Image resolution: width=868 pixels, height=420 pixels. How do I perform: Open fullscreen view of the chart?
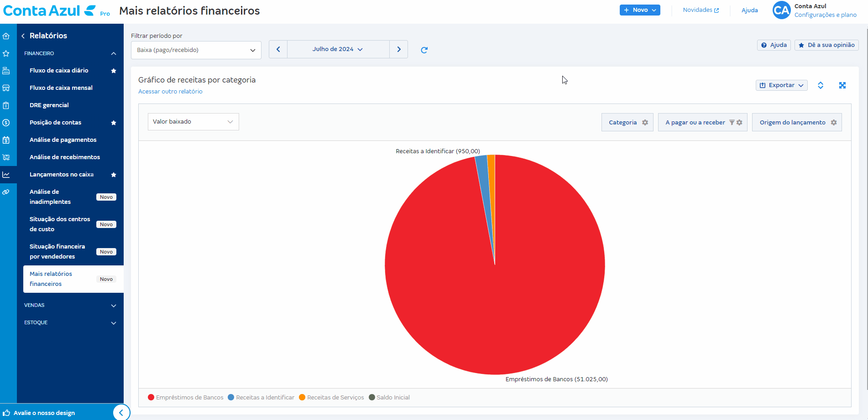click(x=842, y=85)
